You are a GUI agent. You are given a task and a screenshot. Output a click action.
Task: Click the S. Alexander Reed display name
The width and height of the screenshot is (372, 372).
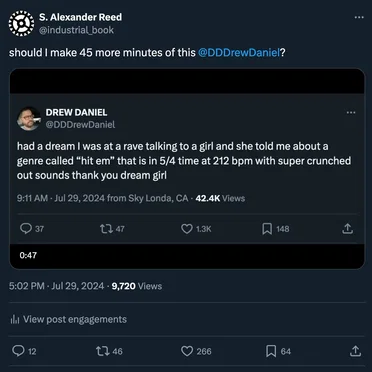pyautogui.click(x=80, y=17)
